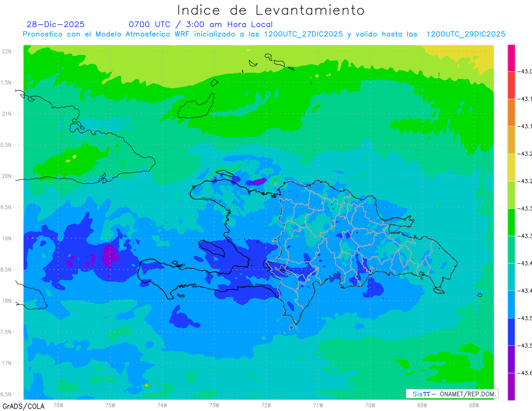This screenshot has width=532, height=411.
Task: Click the '68W' longitude label
Action: click(x=474, y=405)
